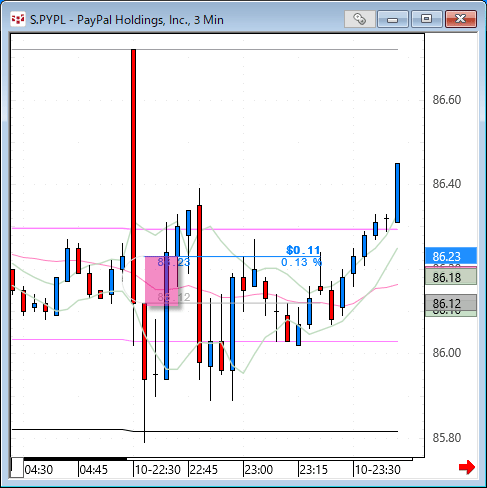The height and width of the screenshot is (488, 487).
Task: Click the 10-23:30 time axis label
Action: click(x=378, y=470)
